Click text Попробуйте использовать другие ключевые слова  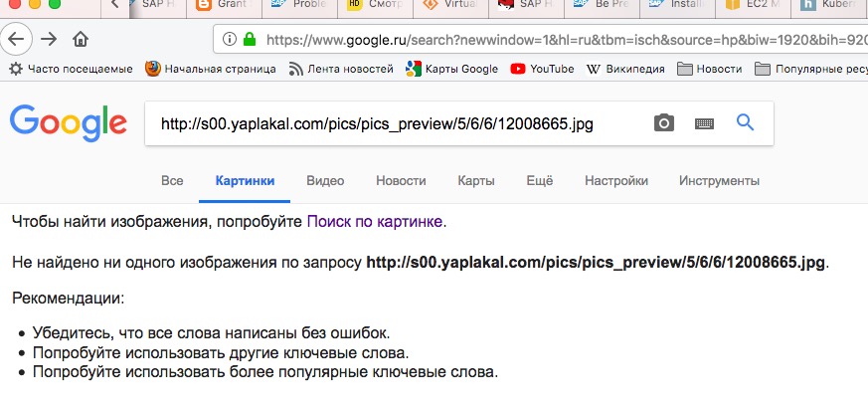click(x=221, y=352)
